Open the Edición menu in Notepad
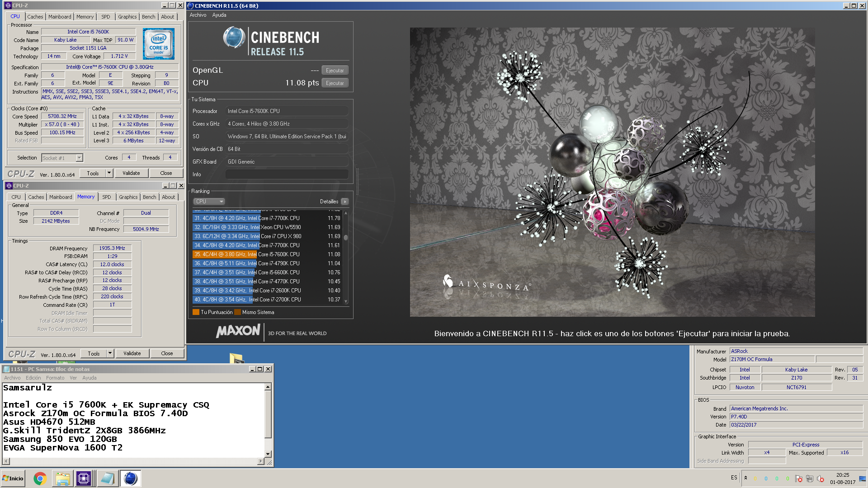 (x=33, y=378)
